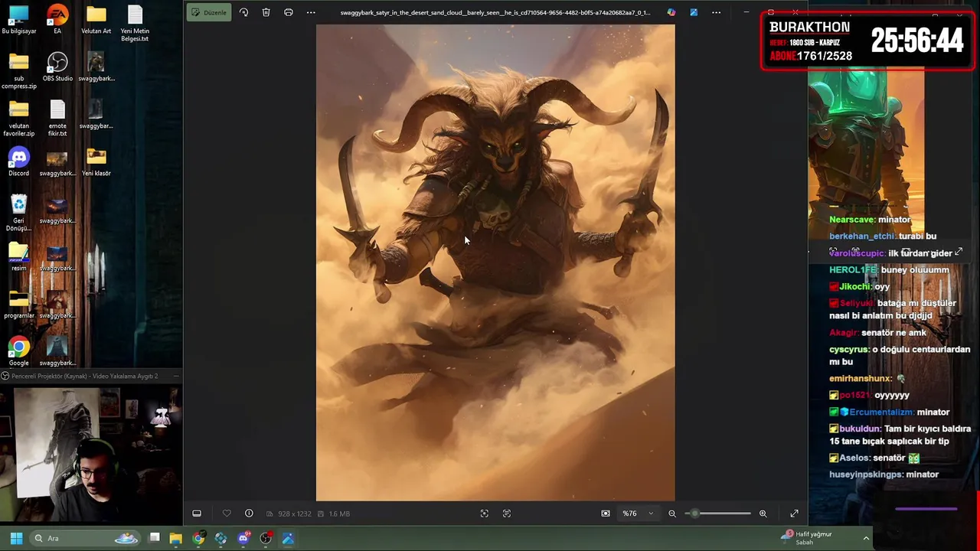Print the satyr image
This screenshot has height=551, width=980.
tap(289, 12)
